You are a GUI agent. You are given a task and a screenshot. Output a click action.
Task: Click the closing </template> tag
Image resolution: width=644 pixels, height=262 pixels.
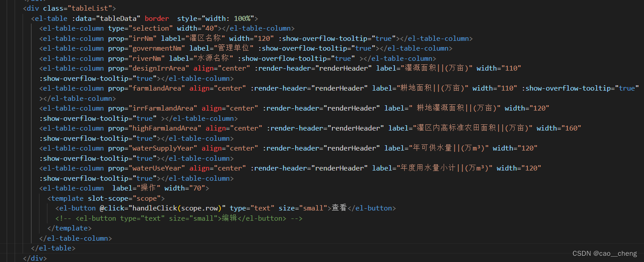coord(70,228)
